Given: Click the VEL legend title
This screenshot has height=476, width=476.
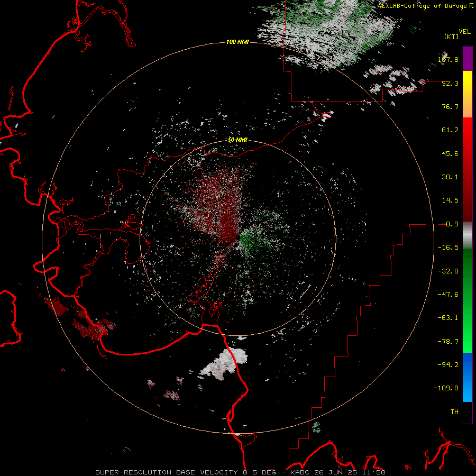Looking at the screenshot, I should [x=464, y=31].
